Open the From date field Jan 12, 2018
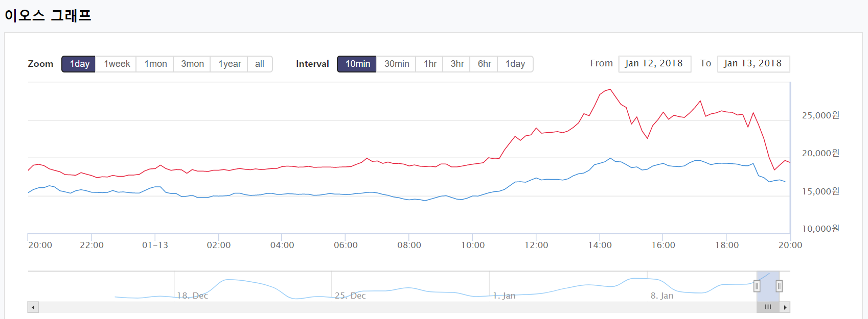This screenshot has width=868, height=319. (655, 64)
